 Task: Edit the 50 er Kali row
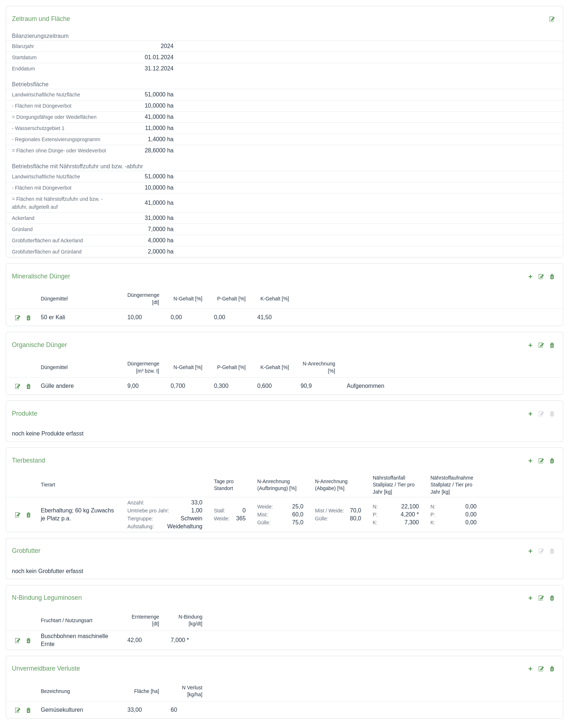pyautogui.click(x=17, y=318)
